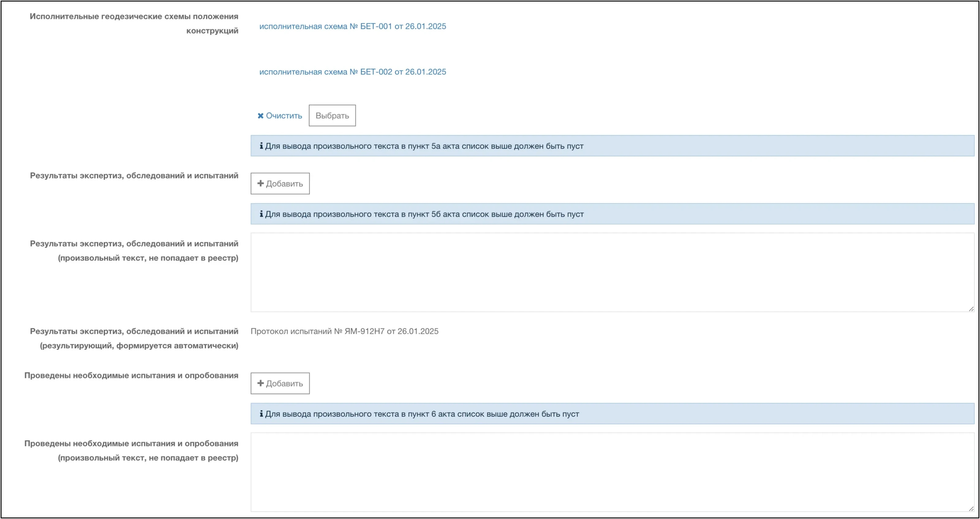This screenshot has height=519, width=980.
Task: Click the пункт 5а info banner text
Action: pyautogui.click(x=424, y=146)
